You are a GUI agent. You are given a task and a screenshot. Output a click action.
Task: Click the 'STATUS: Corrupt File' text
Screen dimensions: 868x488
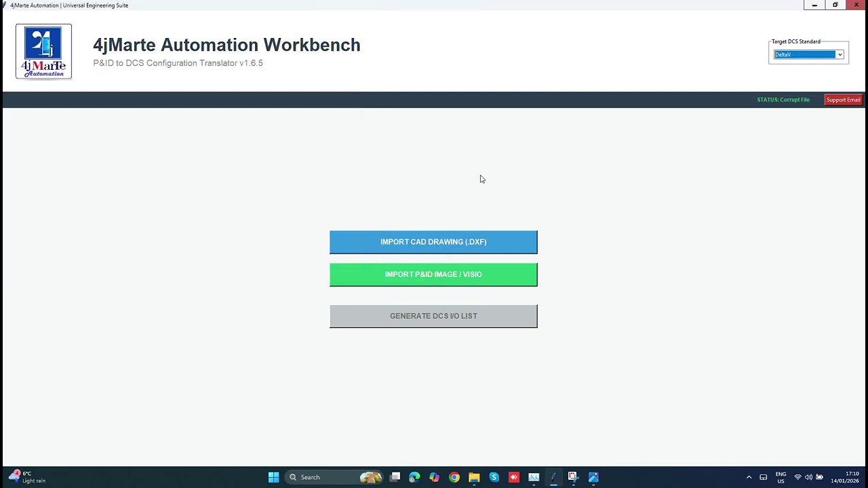click(x=783, y=100)
